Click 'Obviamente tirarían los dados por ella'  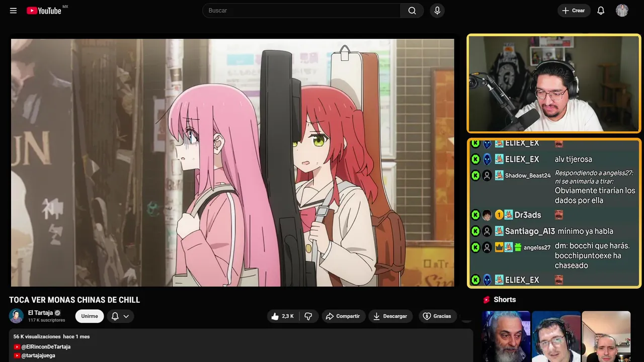(x=595, y=196)
